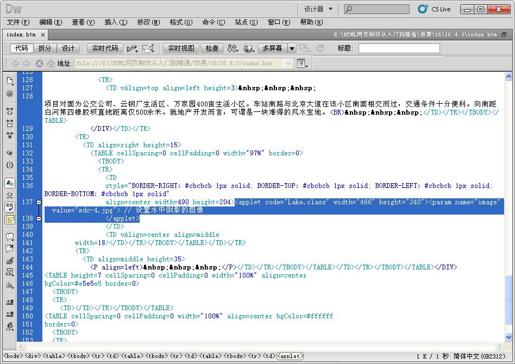Click the browser navigation Forward arrow

(x=27, y=63)
